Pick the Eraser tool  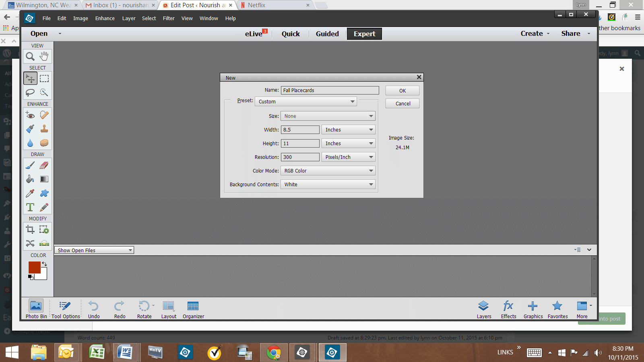(x=44, y=165)
